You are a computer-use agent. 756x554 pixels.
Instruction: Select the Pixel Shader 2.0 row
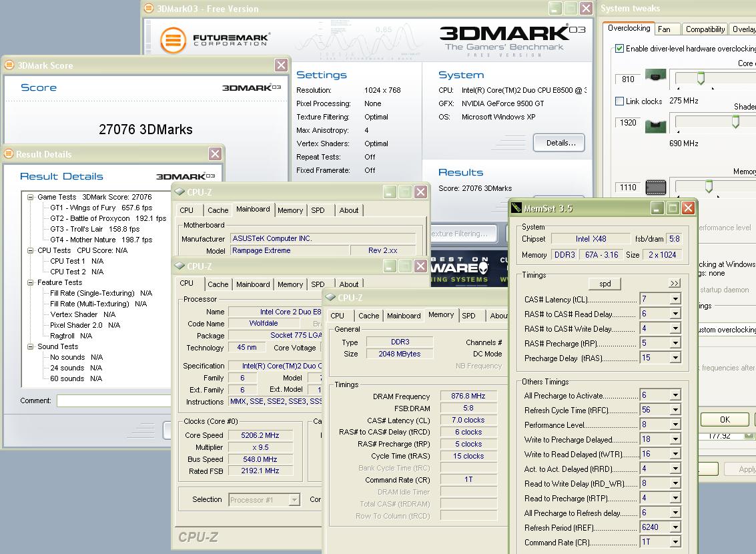85,326
